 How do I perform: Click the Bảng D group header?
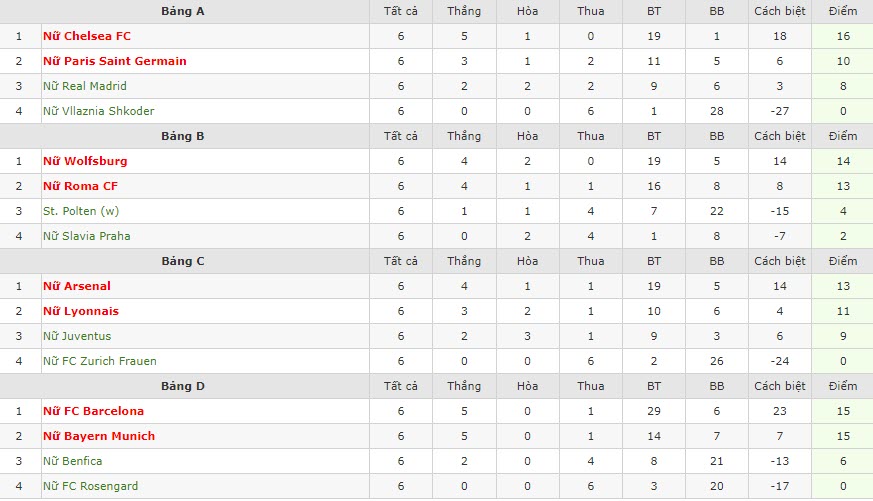[x=183, y=386]
